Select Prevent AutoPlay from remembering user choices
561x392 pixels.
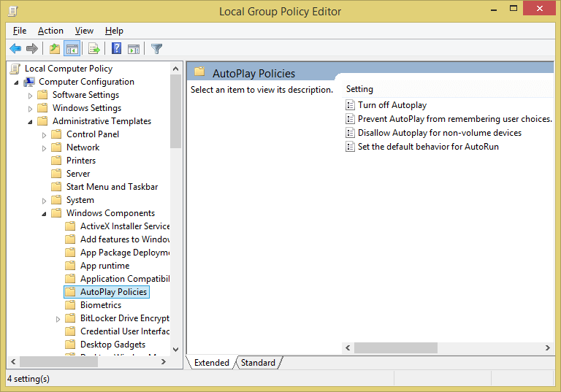[x=455, y=119]
